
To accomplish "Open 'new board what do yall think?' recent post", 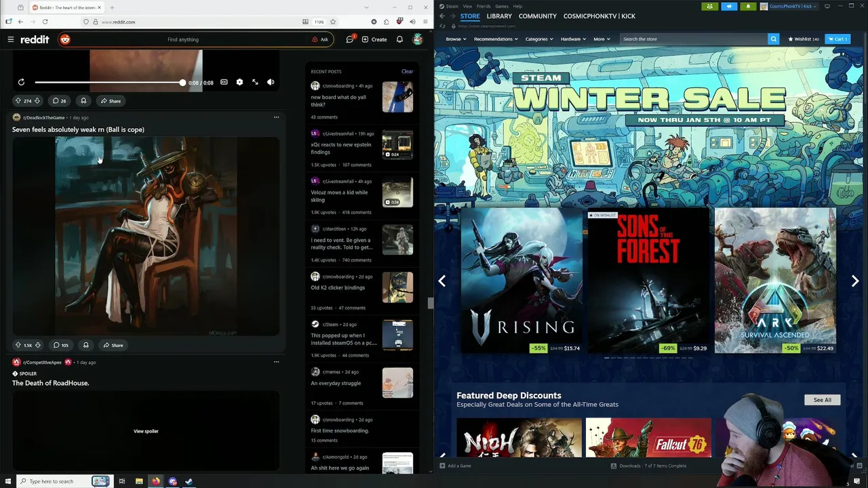I will click(x=338, y=101).
